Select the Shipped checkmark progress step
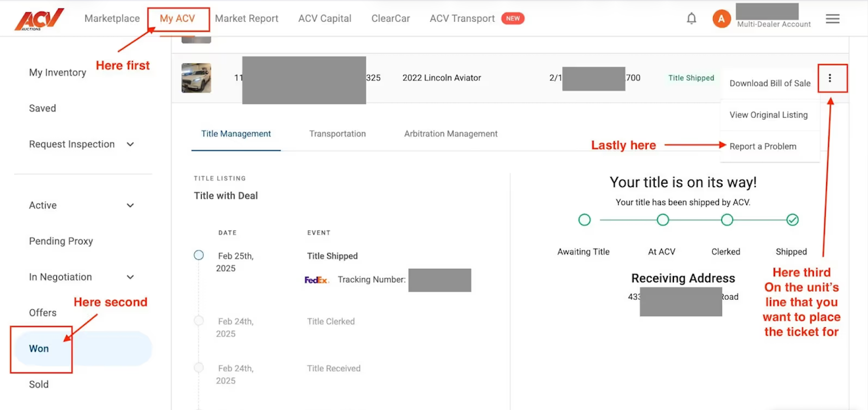 792,220
